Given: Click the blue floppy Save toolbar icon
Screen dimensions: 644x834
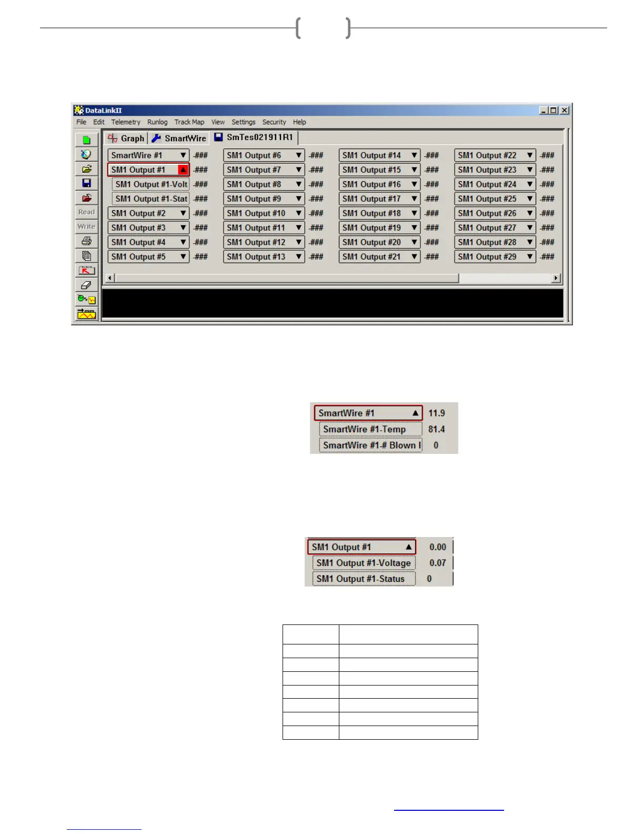Looking at the screenshot, I should tap(86, 183).
